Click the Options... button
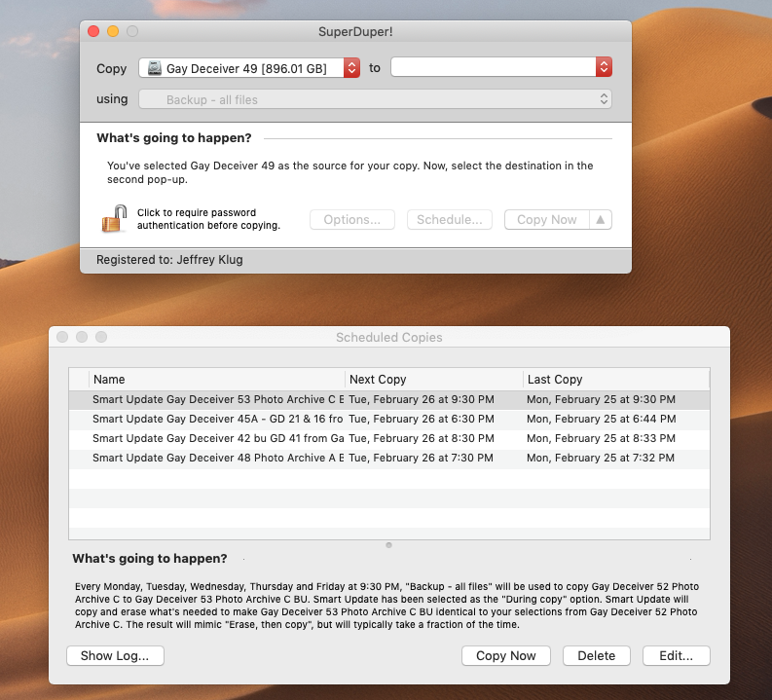 (352, 220)
